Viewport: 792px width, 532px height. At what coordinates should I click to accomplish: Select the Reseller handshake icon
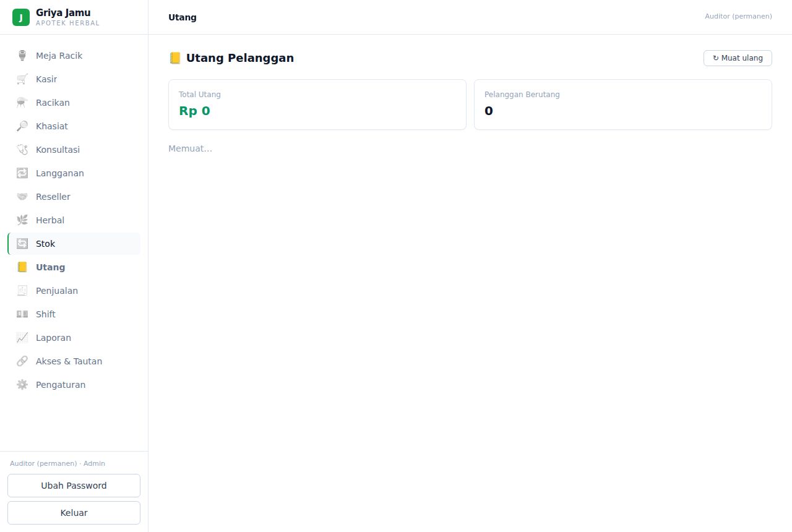coord(22,197)
